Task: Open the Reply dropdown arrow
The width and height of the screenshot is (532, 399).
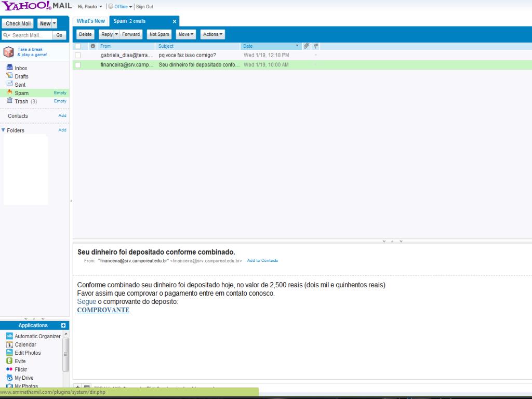Action: click(x=116, y=34)
